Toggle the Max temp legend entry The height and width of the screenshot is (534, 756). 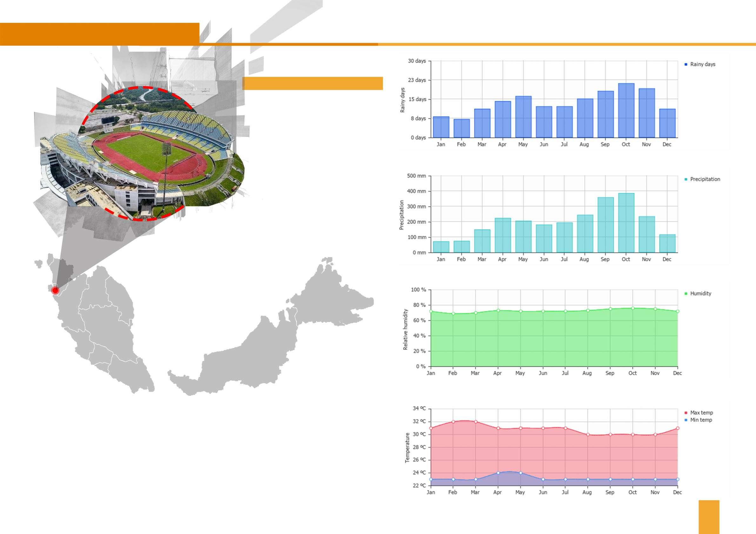coord(701,412)
